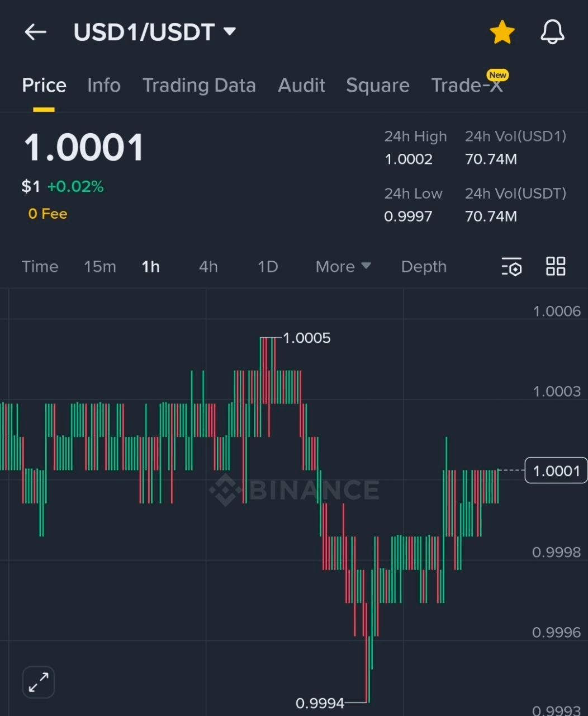Open chart indicator settings icon
This screenshot has width=588, height=716.
[x=511, y=267]
